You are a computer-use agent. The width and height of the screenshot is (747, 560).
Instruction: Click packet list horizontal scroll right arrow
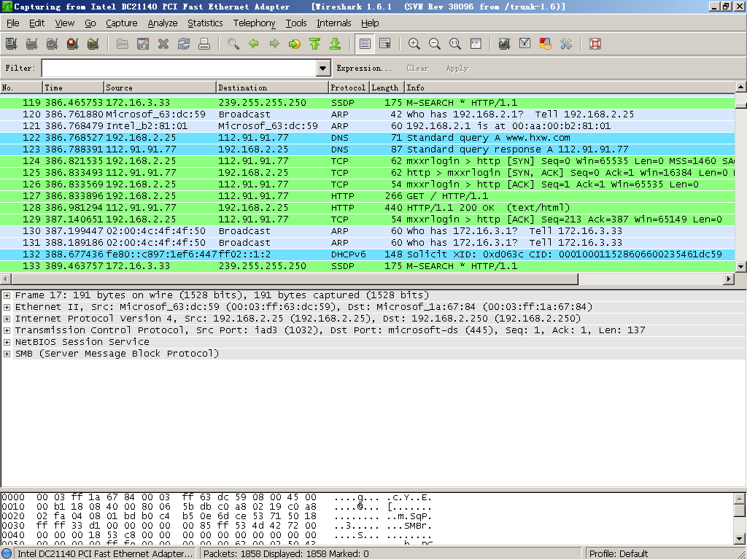pos(729,279)
